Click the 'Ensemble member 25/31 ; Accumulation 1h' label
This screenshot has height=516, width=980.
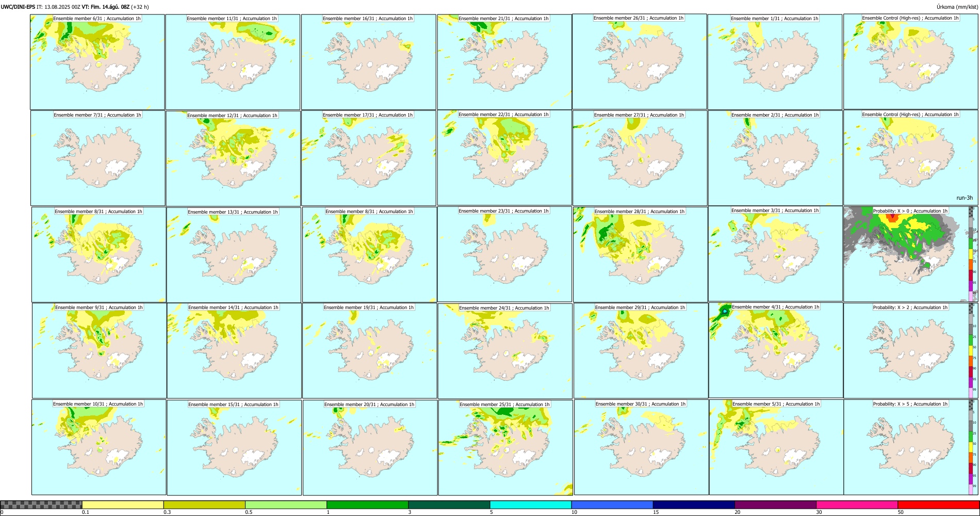pyautogui.click(x=504, y=405)
